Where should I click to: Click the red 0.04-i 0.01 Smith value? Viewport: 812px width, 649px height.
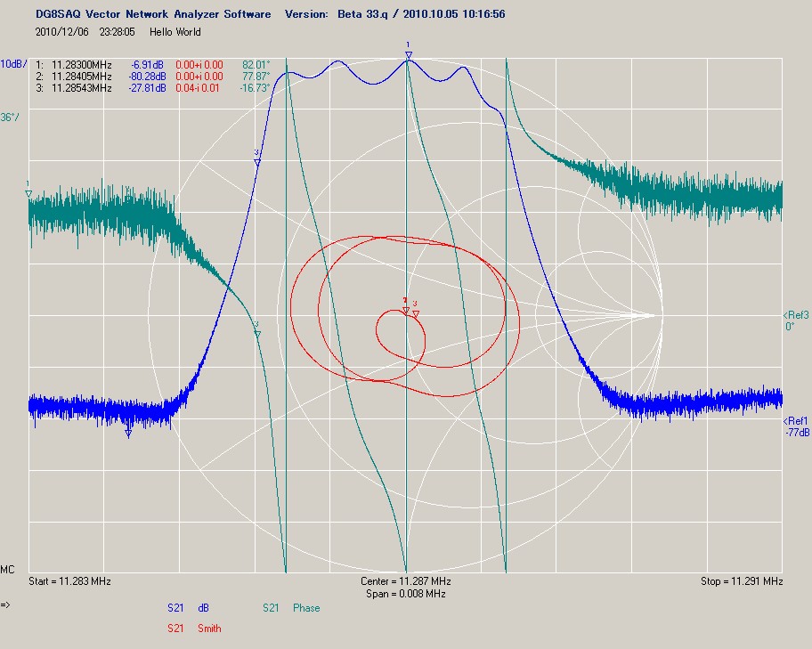pos(198,88)
